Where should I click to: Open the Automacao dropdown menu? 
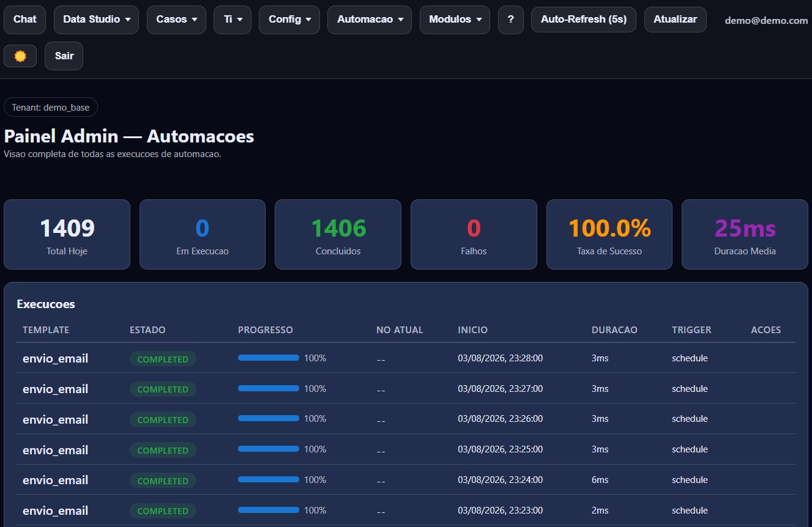click(x=370, y=20)
